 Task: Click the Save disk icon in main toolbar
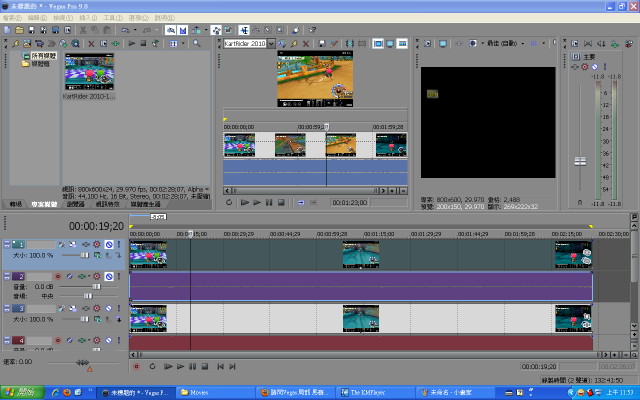(x=31, y=30)
